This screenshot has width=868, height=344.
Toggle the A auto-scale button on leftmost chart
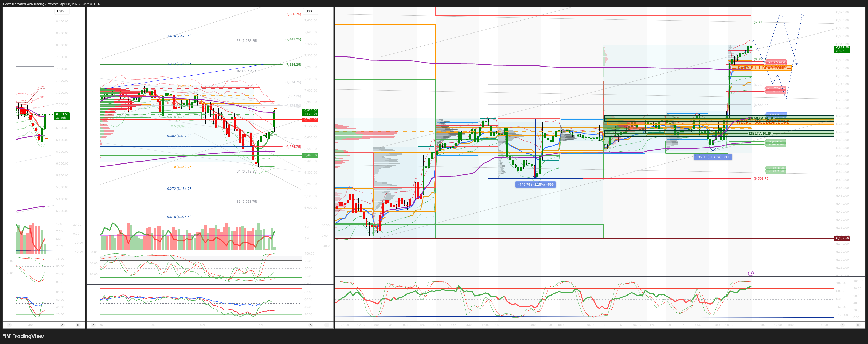[x=62, y=325]
